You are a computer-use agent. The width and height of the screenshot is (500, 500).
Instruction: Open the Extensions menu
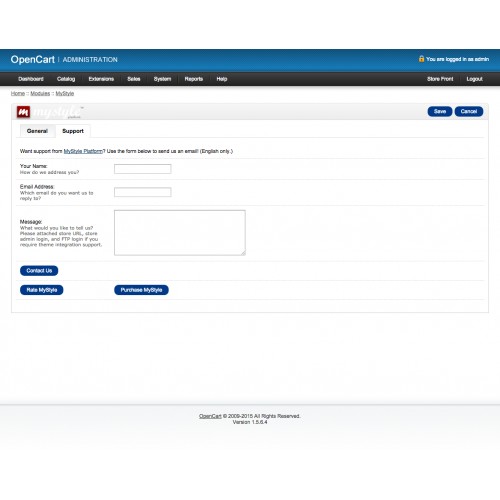[x=101, y=79]
